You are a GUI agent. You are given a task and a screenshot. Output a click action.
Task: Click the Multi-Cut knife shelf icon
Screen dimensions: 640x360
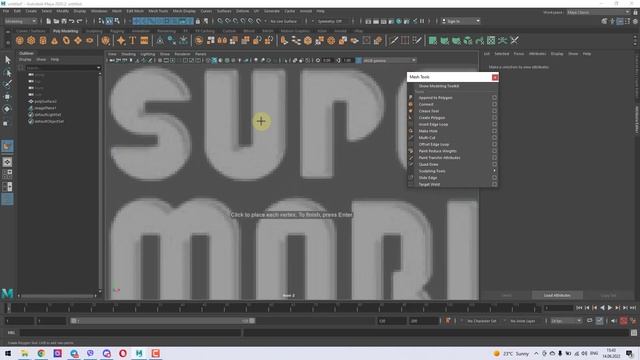(393, 40)
